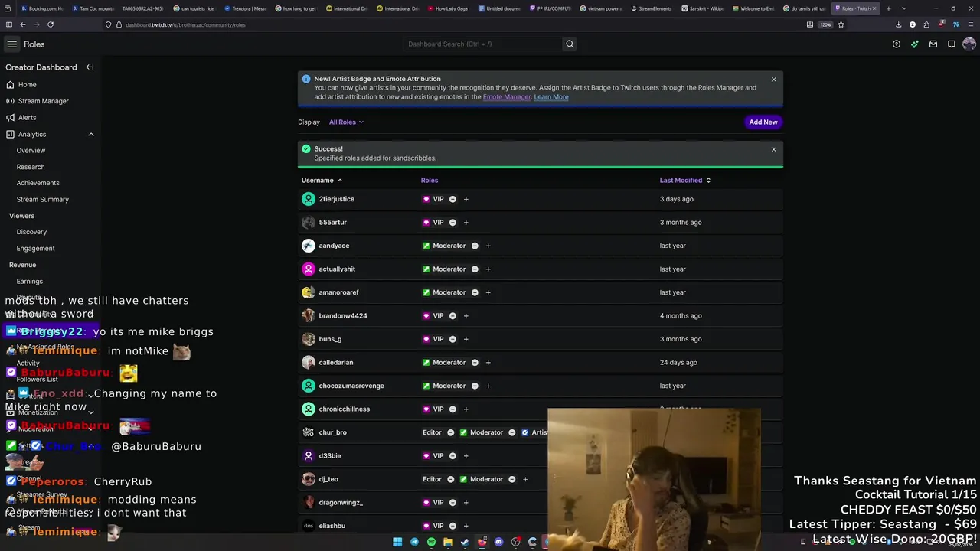Open a new browser tab
This screenshot has height=551, width=980.
[888, 8]
